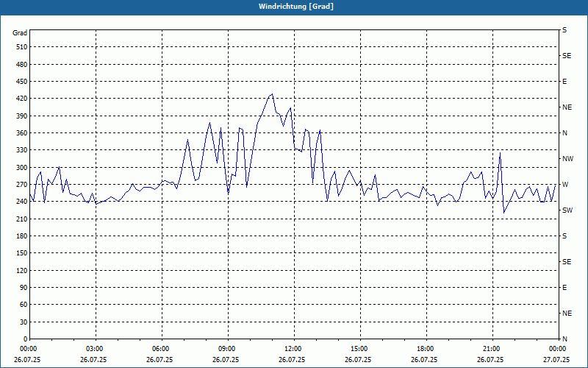Select the 18:00 time label

426,349
